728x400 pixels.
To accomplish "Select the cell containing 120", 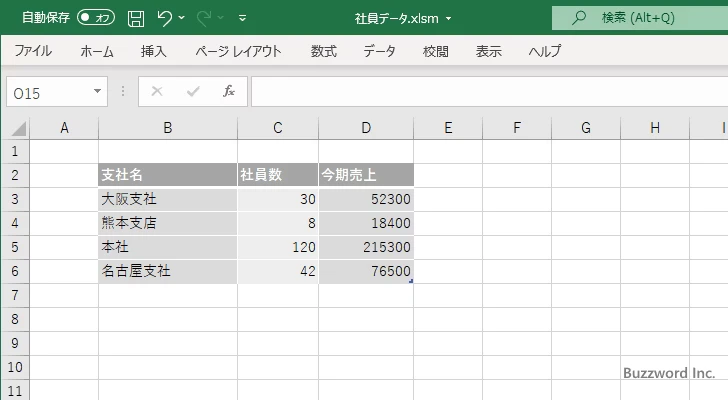I will [278, 247].
